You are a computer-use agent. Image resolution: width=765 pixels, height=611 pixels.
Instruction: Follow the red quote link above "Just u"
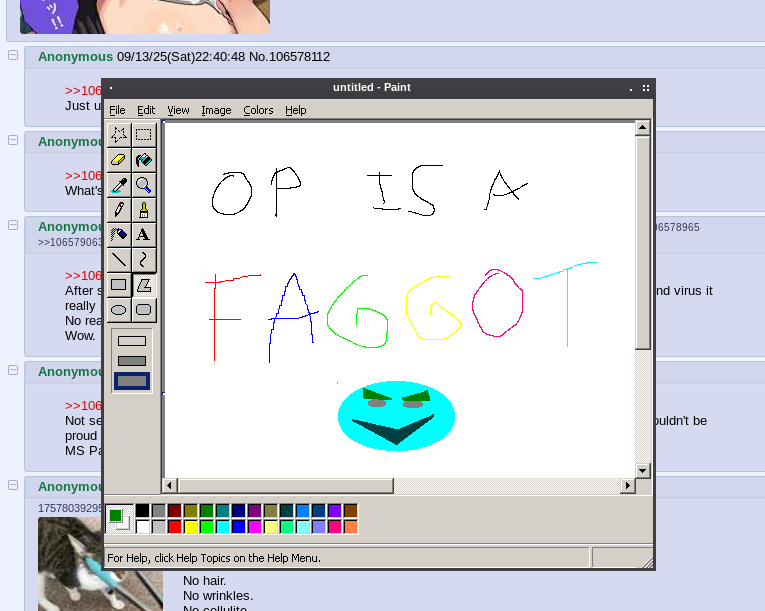[83, 91]
